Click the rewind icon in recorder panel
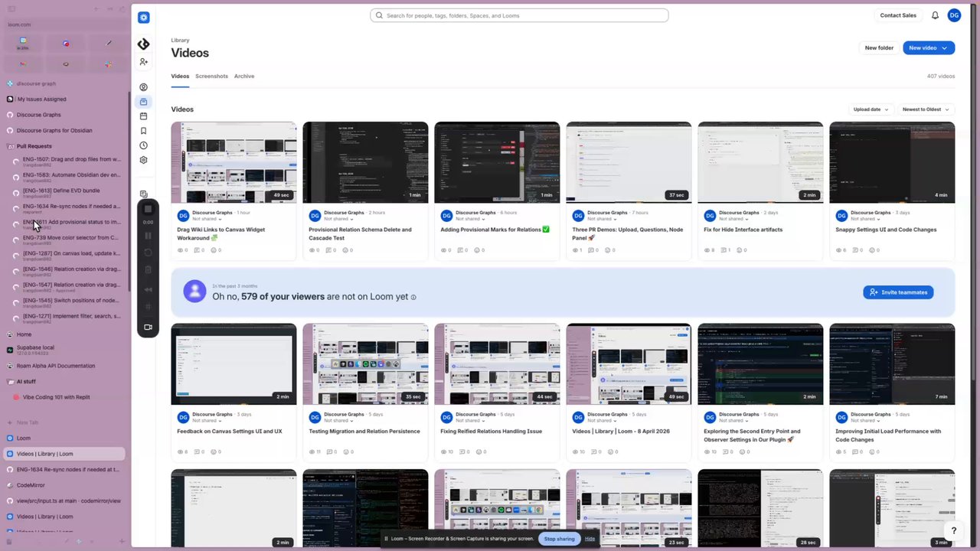The image size is (980, 551). 148,289
